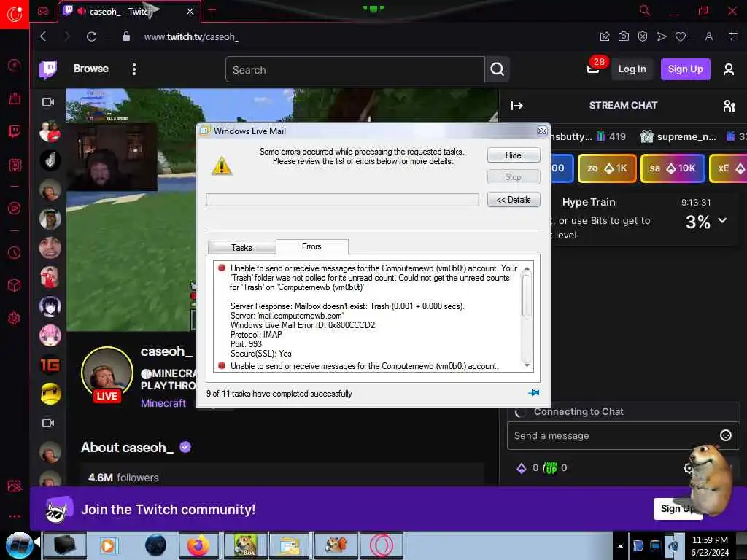Open browser search magnifier in title bar
This screenshot has height=560, width=747.
tap(645, 10)
